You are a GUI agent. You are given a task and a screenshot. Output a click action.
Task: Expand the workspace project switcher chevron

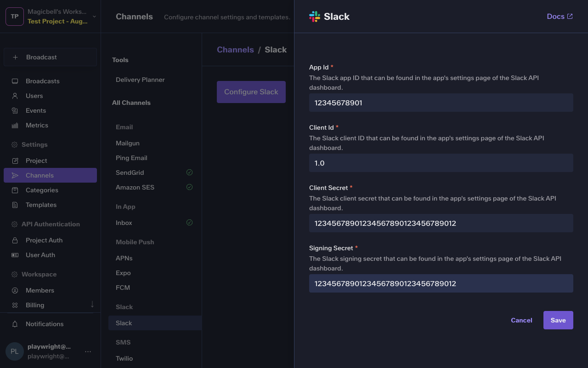point(94,17)
